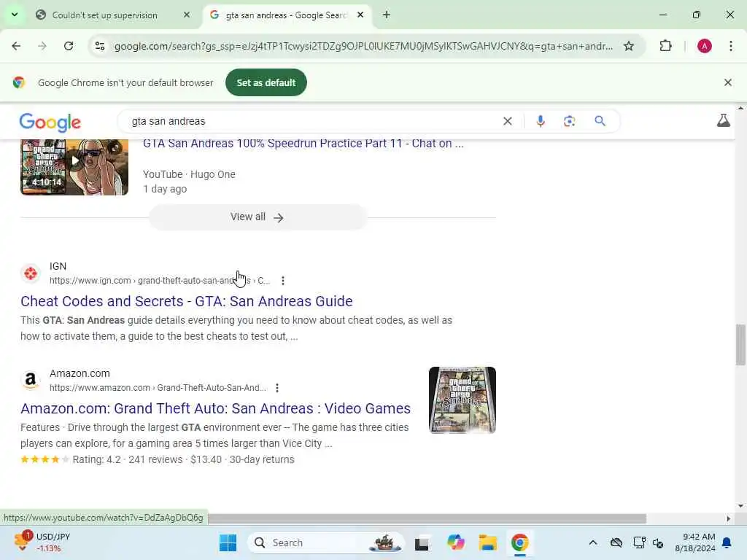Switch to Couldn't set up supervision tab
Screen dimensions: 747x560
click(x=105, y=15)
